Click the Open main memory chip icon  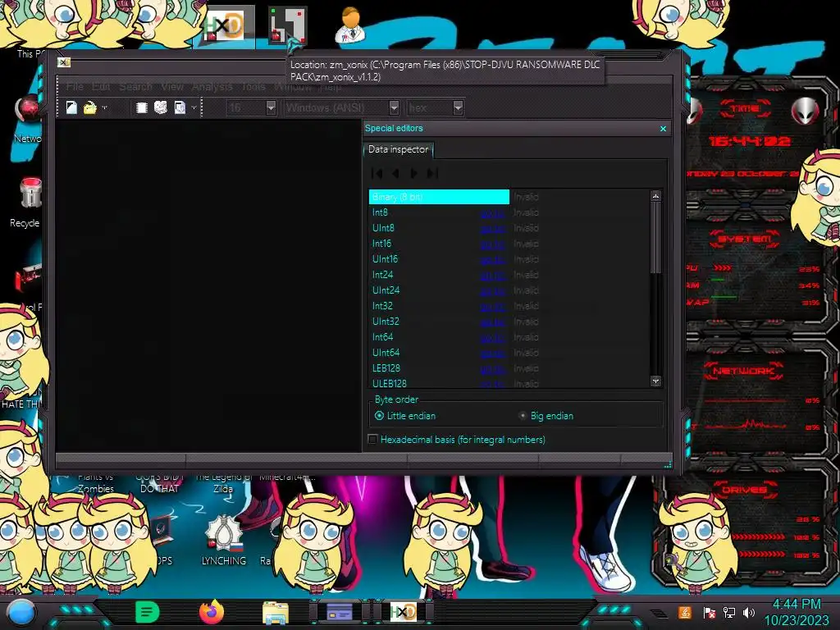click(x=141, y=107)
